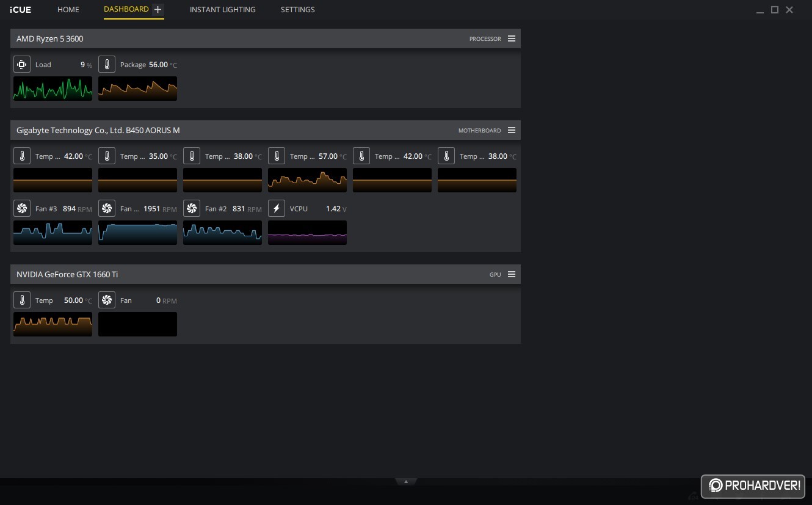
Task: Click the GPU label in the panel header
Action: [x=495, y=275]
